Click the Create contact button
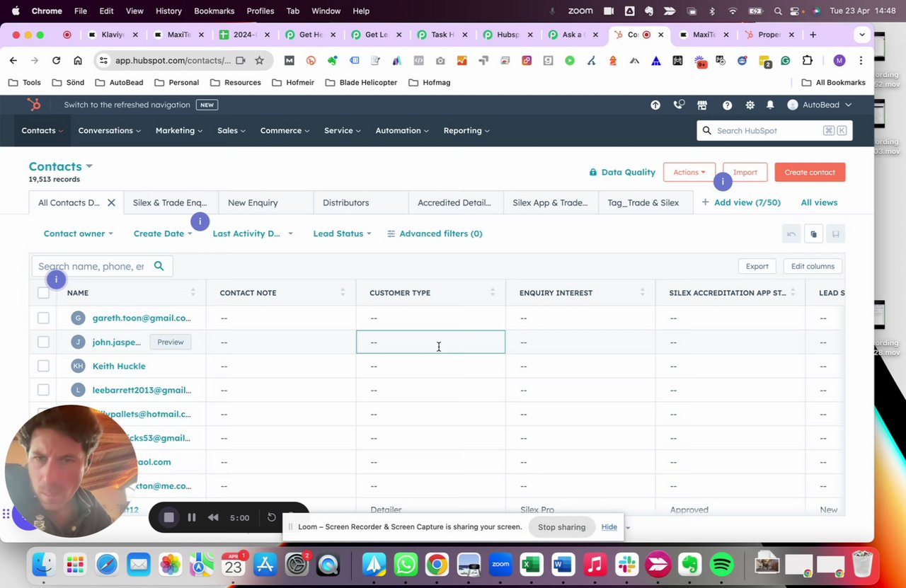The image size is (906, 588). pos(810,172)
